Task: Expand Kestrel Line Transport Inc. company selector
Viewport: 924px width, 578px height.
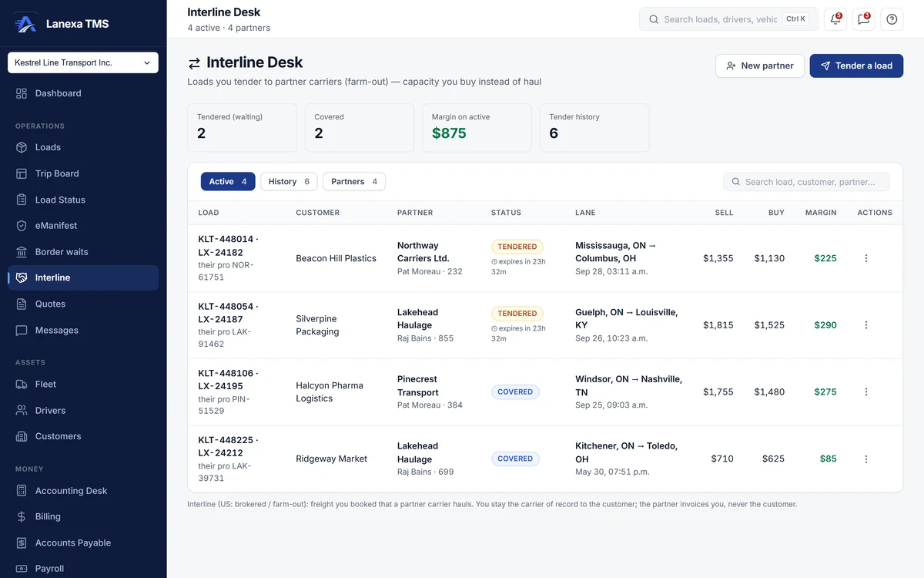Action: click(x=83, y=62)
